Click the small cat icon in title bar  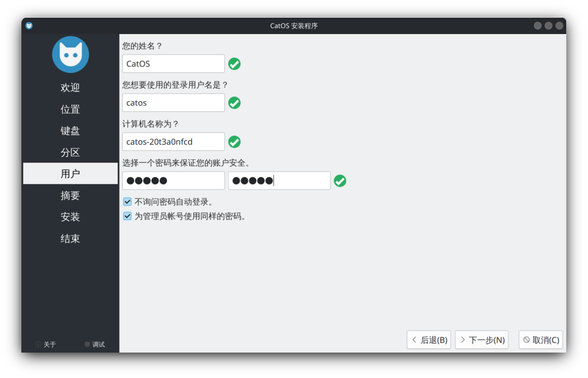click(x=29, y=26)
